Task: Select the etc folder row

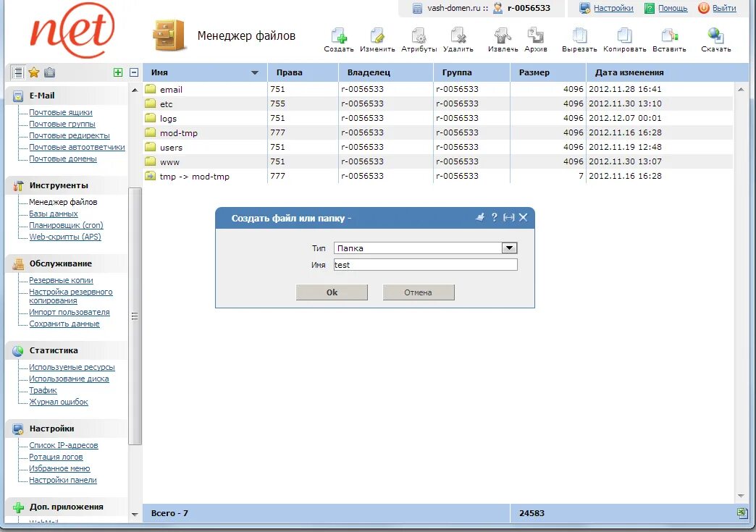Action: point(438,104)
